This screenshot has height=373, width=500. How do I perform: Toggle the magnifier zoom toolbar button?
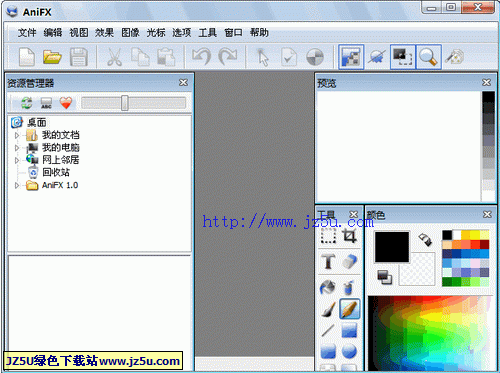coord(428,57)
